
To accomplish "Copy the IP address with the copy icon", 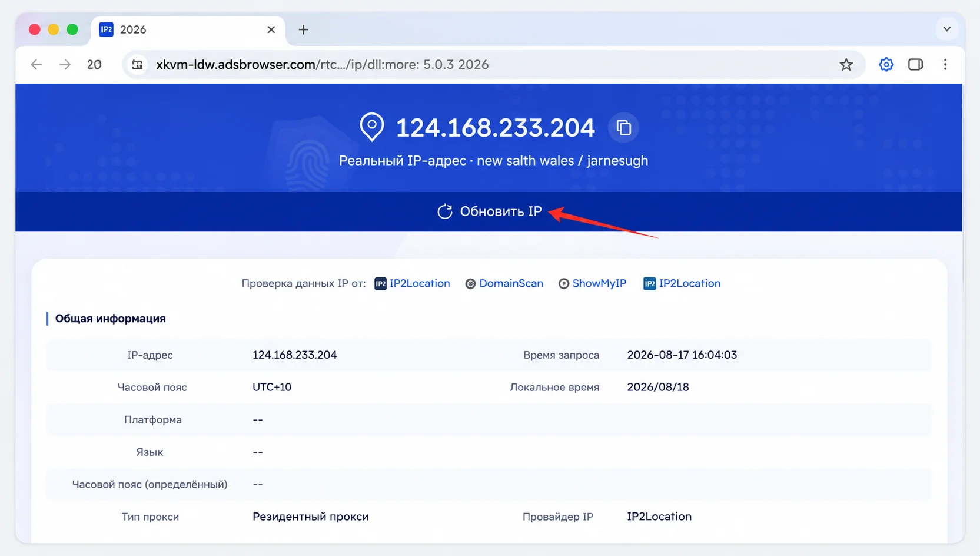I will 623,127.
